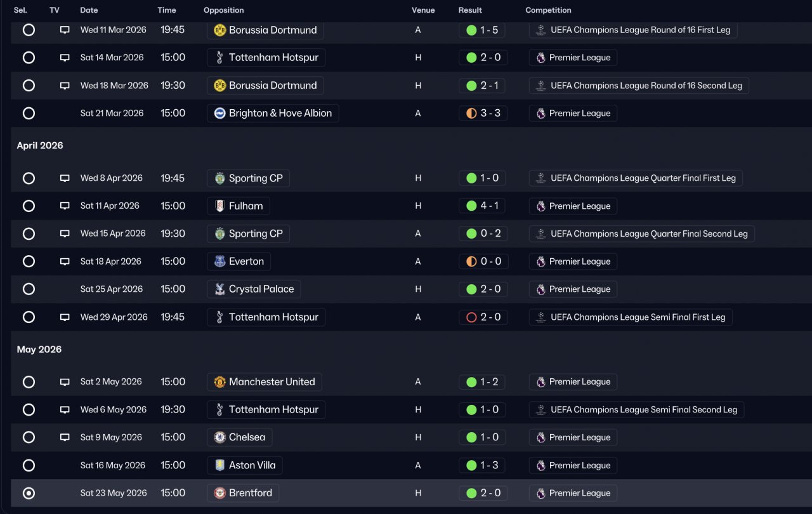The image size is (812, 514).
Task: Click the Chelsea club badge
Action: (219, 437)
